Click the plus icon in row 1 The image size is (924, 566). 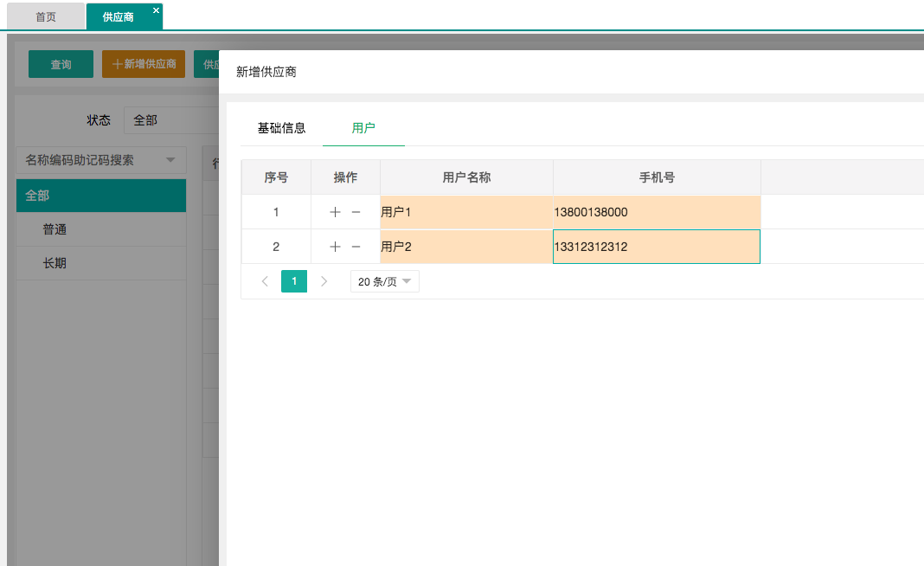[335, 212]
